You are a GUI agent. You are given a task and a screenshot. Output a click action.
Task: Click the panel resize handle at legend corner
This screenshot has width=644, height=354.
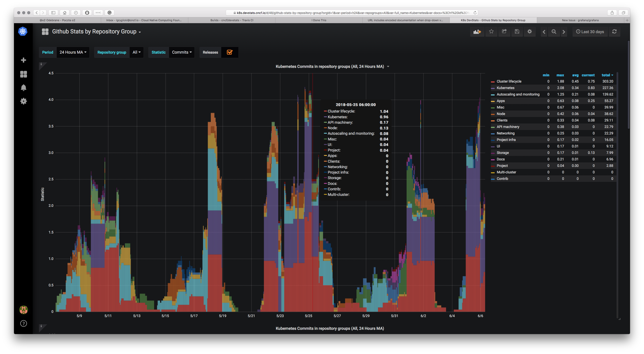619,319
